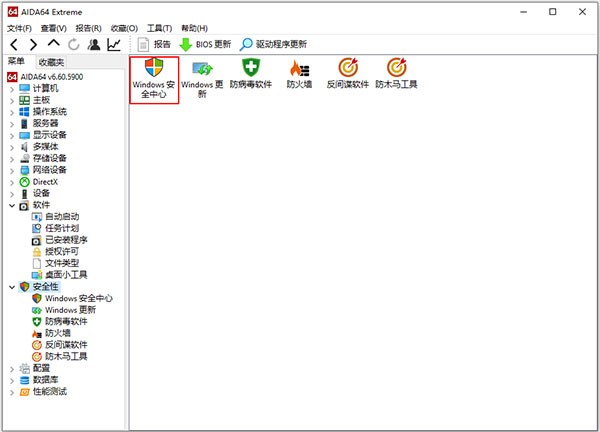Go back with the left arrow toolbar icon

(14, 45)
